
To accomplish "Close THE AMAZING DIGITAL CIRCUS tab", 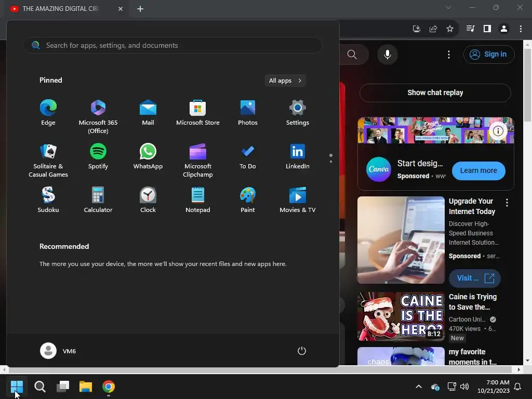I will click(x=121, y=9).
